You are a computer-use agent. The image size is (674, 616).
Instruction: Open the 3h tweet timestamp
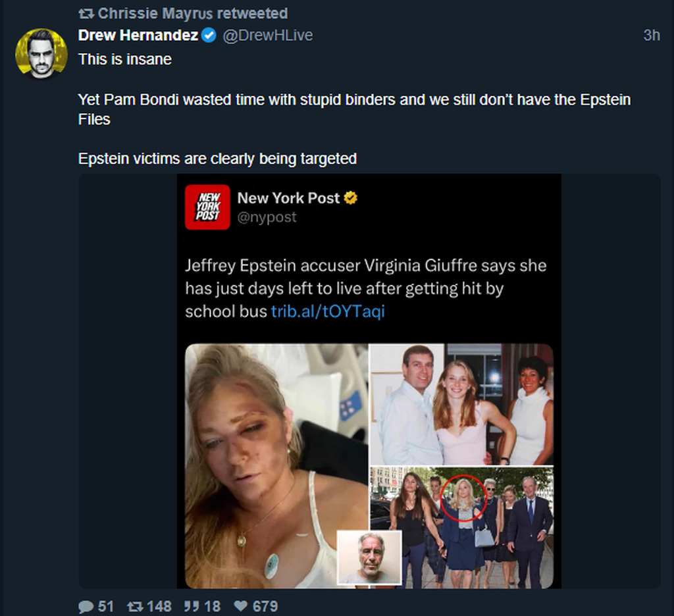(x=651, y=36)
